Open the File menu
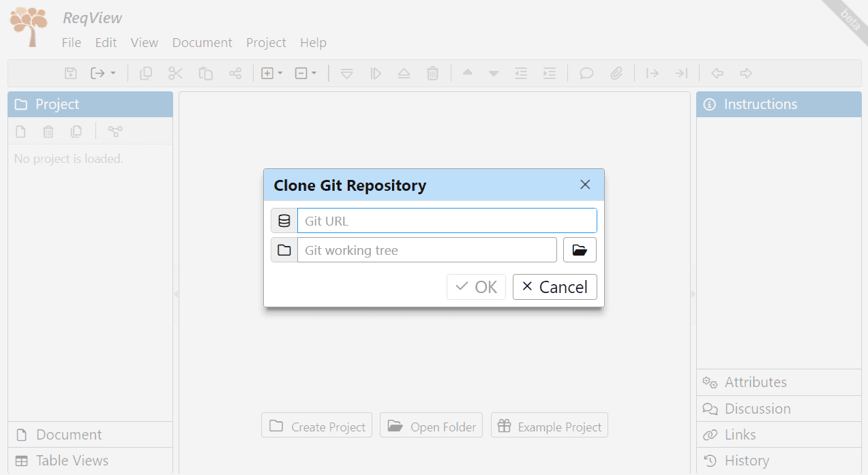Screen dimensions: 868x475 pyautogui.click(x=72, y=42)
